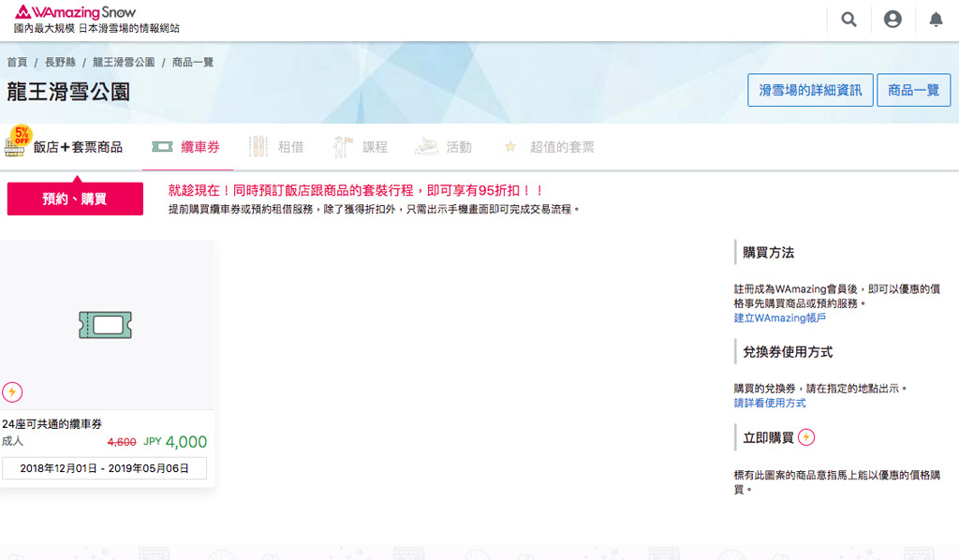
Task: Click 首頁 breadcrumb link
Action: (x=17, y=63)
